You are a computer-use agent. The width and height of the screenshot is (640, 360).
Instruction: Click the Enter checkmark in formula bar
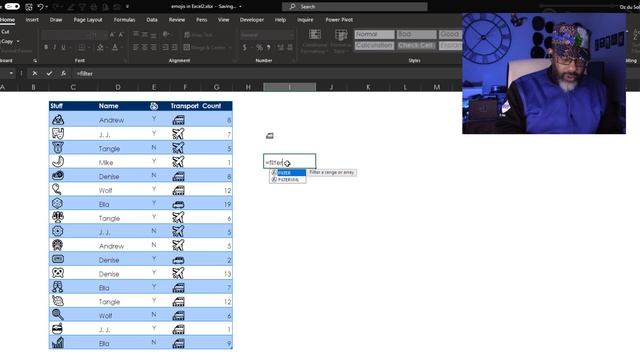pyautogui.click(x=49, y=73)
